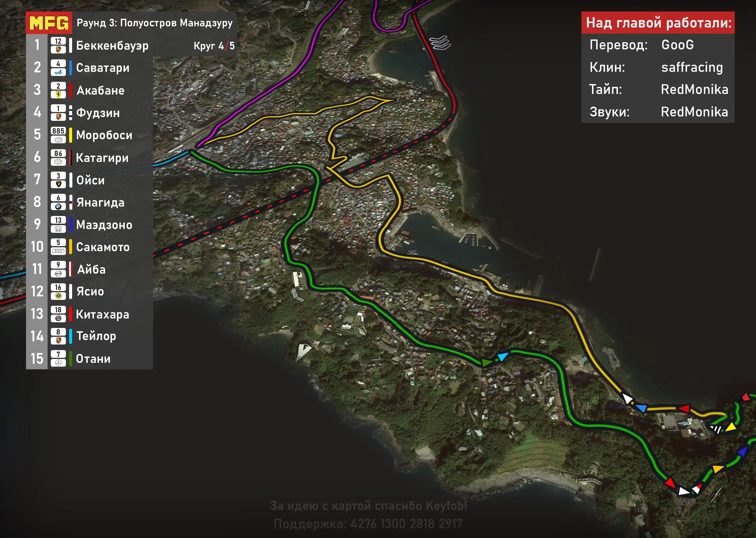
Task: Click the RedMonika name next to Звуки
Action: click(694, 112)
